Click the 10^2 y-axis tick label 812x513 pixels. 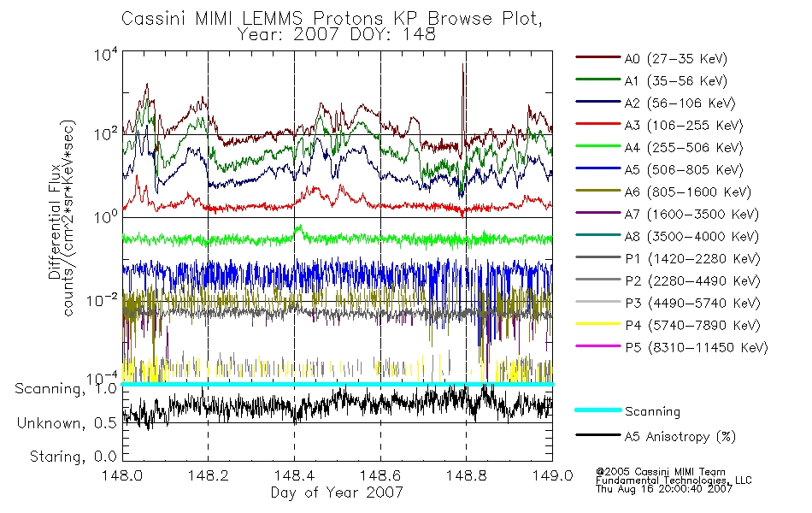tap(106, 134)
